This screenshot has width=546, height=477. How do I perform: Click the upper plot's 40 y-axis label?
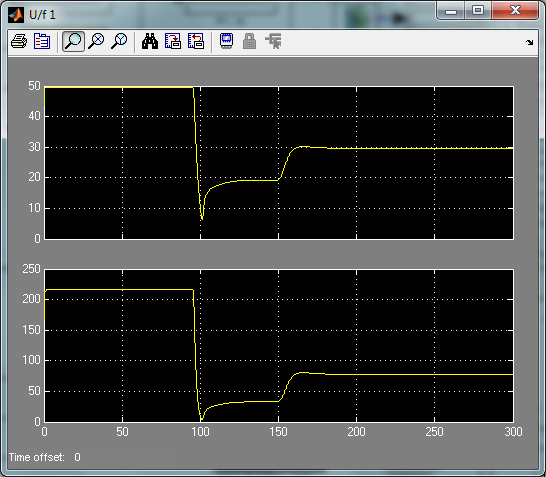tap(34, 116)
